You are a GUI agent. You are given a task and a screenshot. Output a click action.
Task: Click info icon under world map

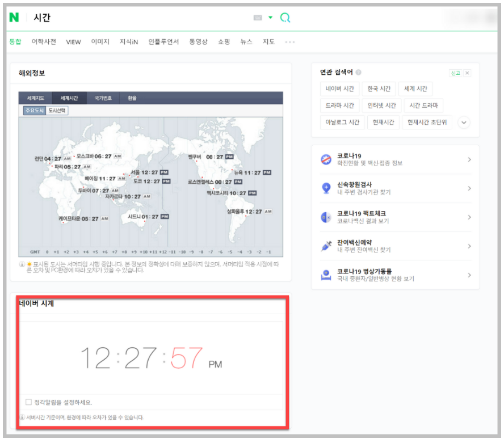click(22, 264)
